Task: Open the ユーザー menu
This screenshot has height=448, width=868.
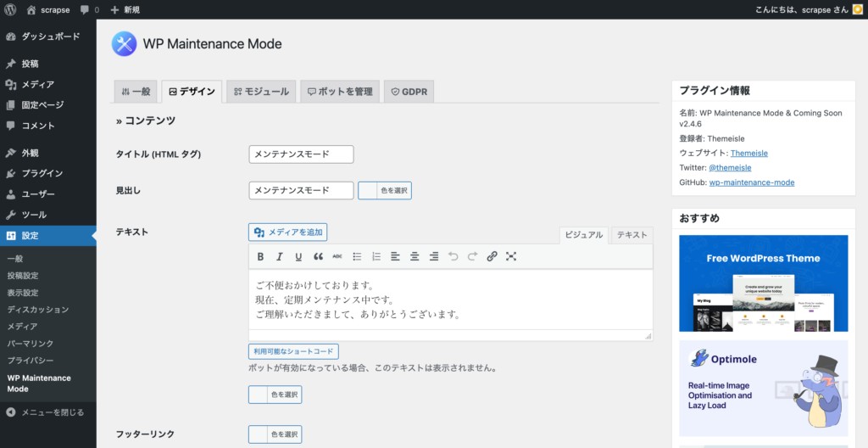Action: pyautogui.click(x=48, y=194)
